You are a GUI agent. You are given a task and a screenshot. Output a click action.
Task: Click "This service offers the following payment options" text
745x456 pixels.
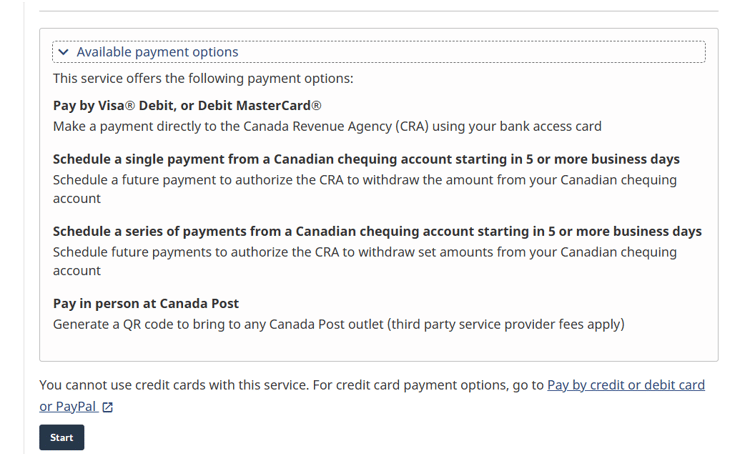pyautogui.click(x=203, y=78)
